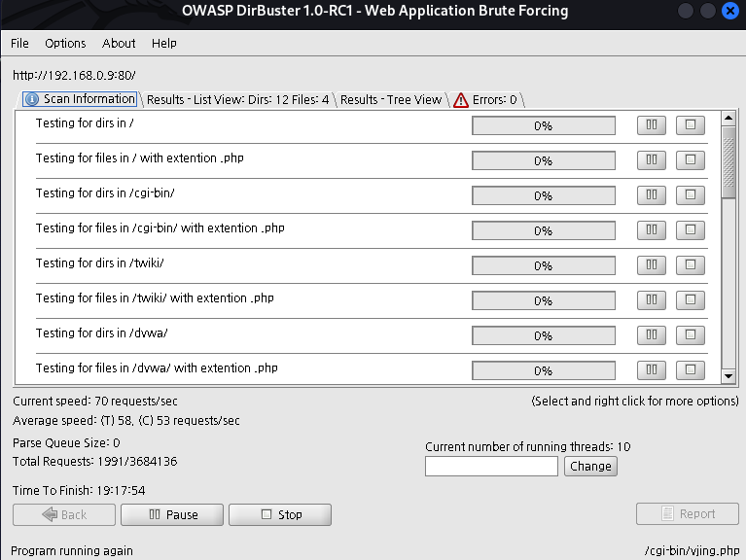Screen dimensions: 746x560
Task: Open the Help menu
Action: coord(164,43)
